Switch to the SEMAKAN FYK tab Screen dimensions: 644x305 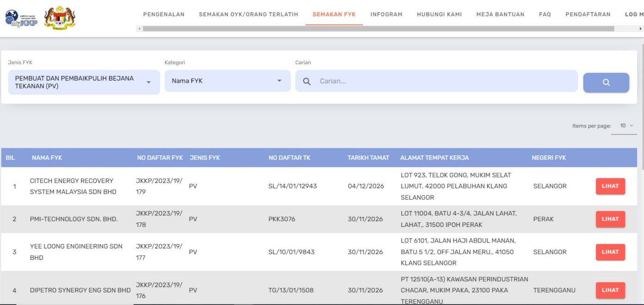coord(334,14)
